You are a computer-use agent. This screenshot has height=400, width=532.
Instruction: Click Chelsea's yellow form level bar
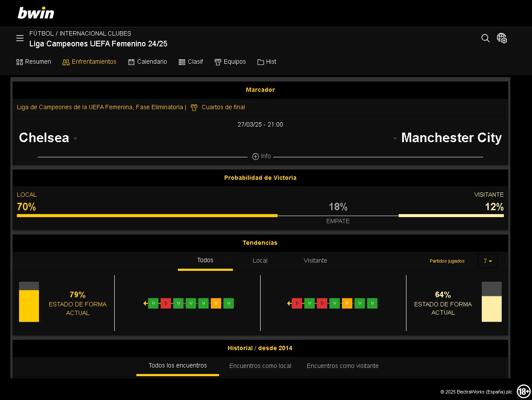coord(29,306)
